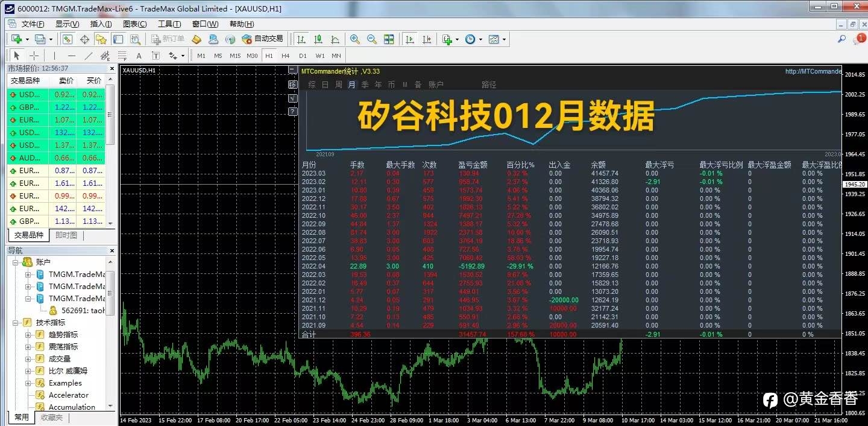Switch to M15 timeframe
The height and width of the screenshot is (426, 868).
pyautogui.click(x=235, y=56)
